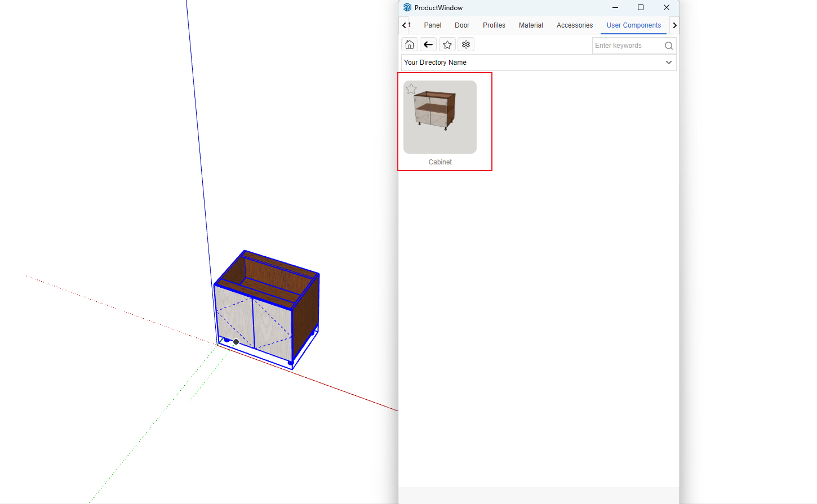The height and width of the screenshot is (504, 817).
Task: Select the User Components tab
Action: (x=633, y=25)
